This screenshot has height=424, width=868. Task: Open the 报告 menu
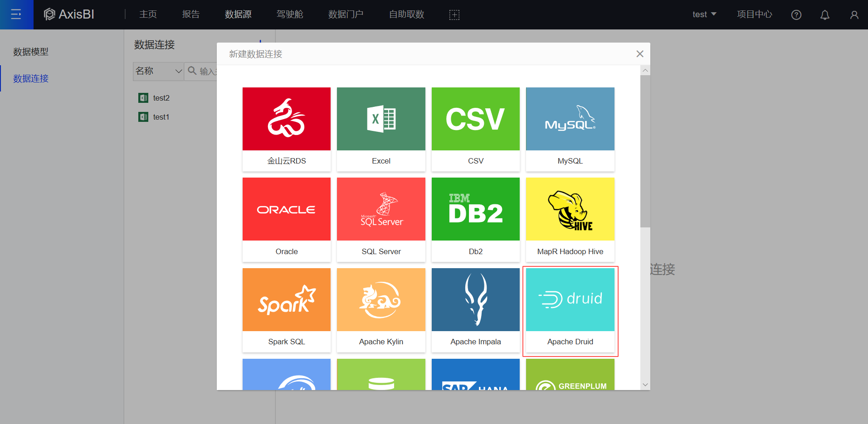191,14
